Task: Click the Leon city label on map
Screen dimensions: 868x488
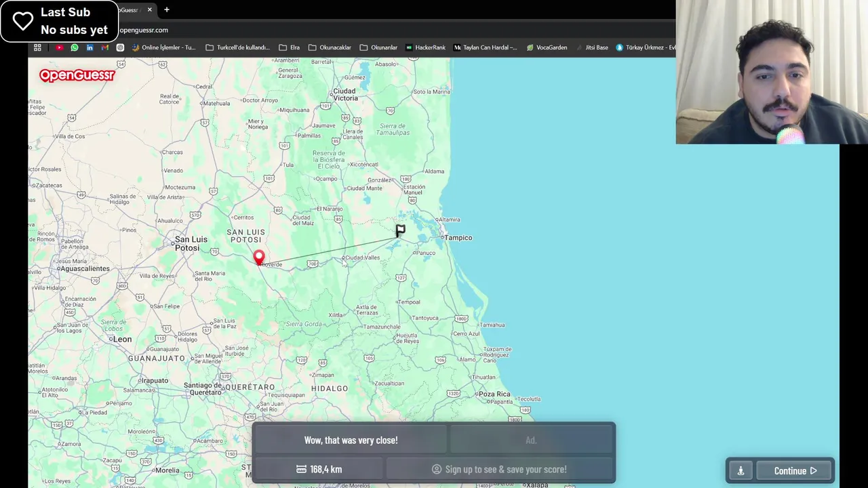Action: (x=122, y=339)
